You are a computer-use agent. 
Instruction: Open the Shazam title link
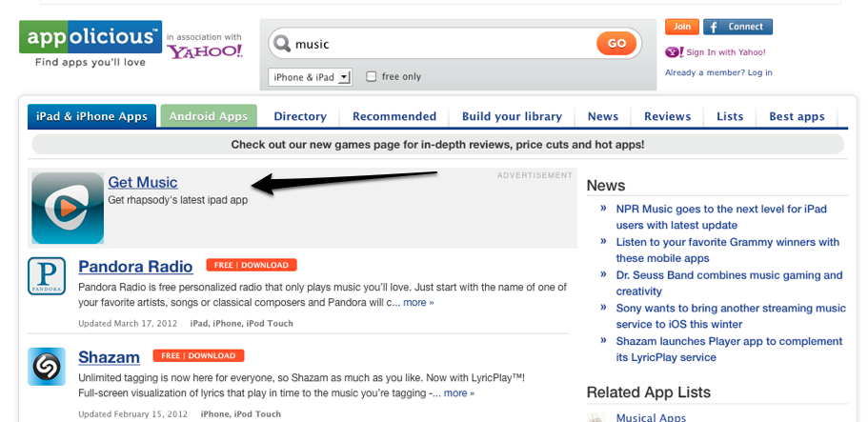point(109,357)
